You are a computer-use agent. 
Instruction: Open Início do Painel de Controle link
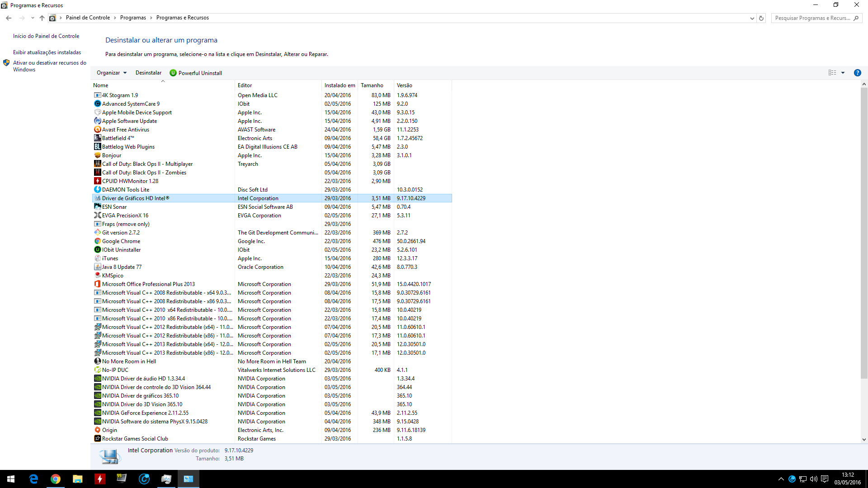[x=46, y=36]
